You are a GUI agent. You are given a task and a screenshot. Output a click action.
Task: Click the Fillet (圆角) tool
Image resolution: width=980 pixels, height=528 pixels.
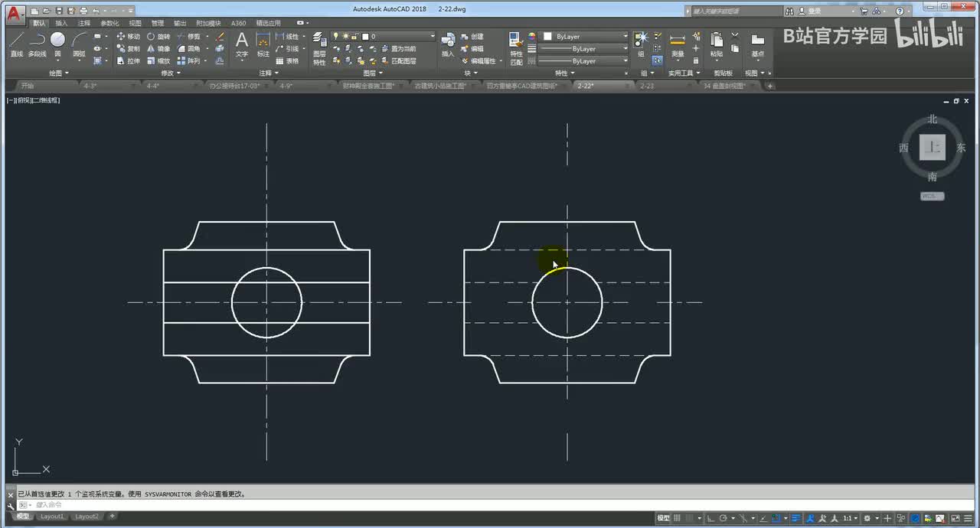188,49
